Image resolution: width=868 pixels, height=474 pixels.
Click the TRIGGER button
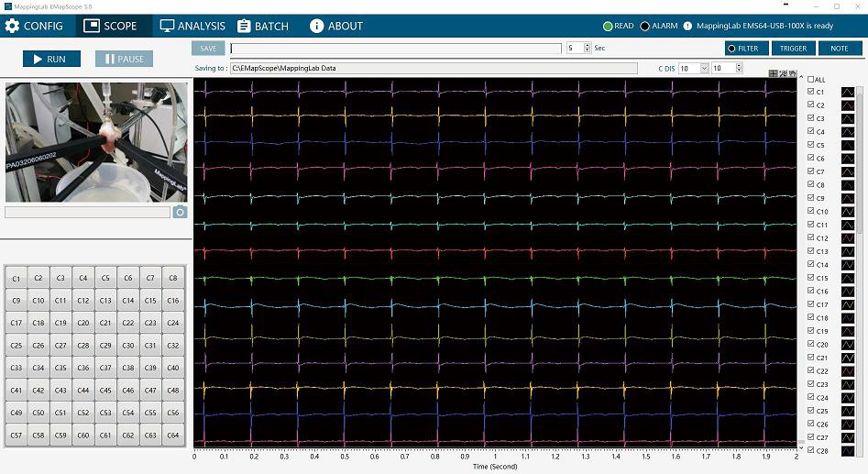coord(793,48)
